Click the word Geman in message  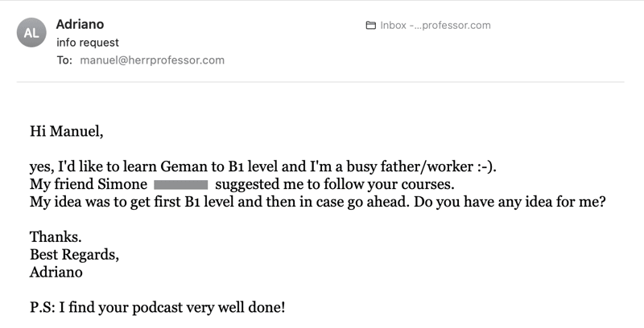(184, 167)
